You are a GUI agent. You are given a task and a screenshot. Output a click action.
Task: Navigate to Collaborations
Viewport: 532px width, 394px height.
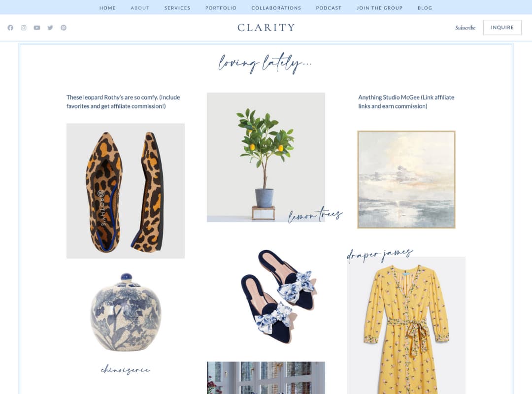coord(276,8)
